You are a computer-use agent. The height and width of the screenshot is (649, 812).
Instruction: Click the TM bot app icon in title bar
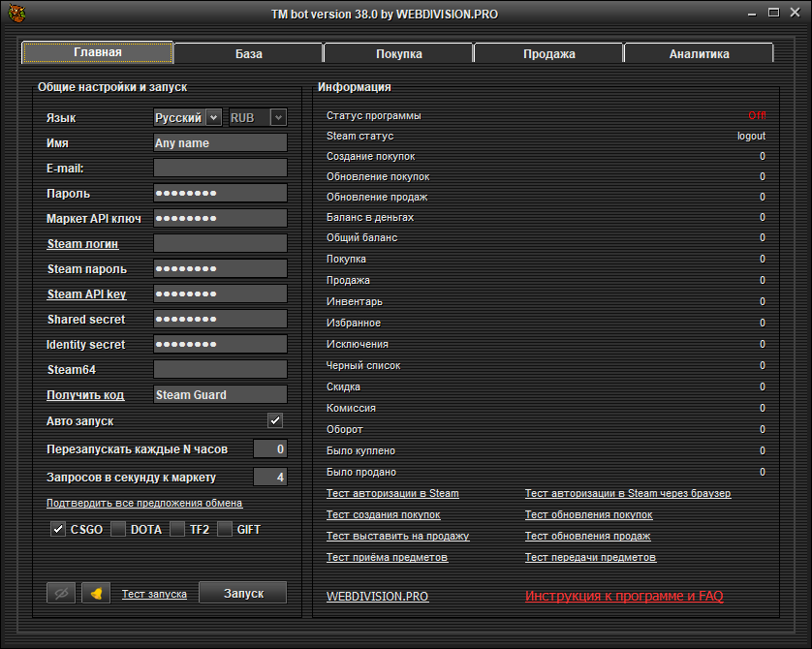coord(16,13)
